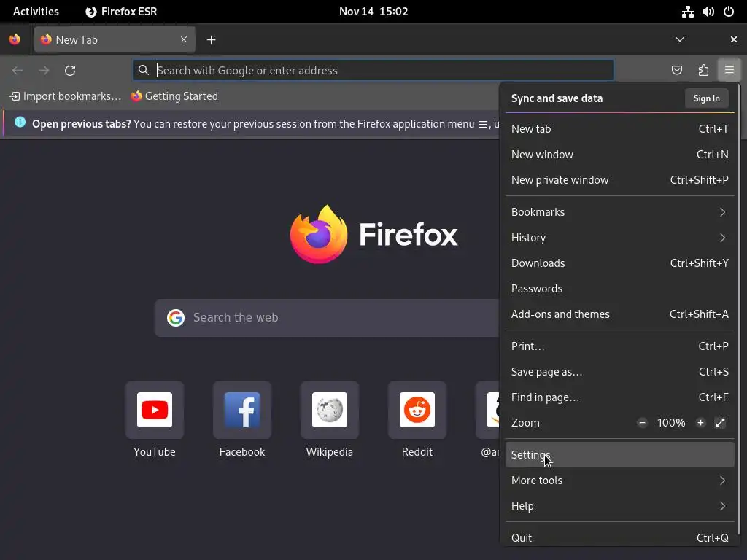Reset zoom via 100% label
Image resolution: width=747 pixels, height=560 pixels.
pos(671,423)
